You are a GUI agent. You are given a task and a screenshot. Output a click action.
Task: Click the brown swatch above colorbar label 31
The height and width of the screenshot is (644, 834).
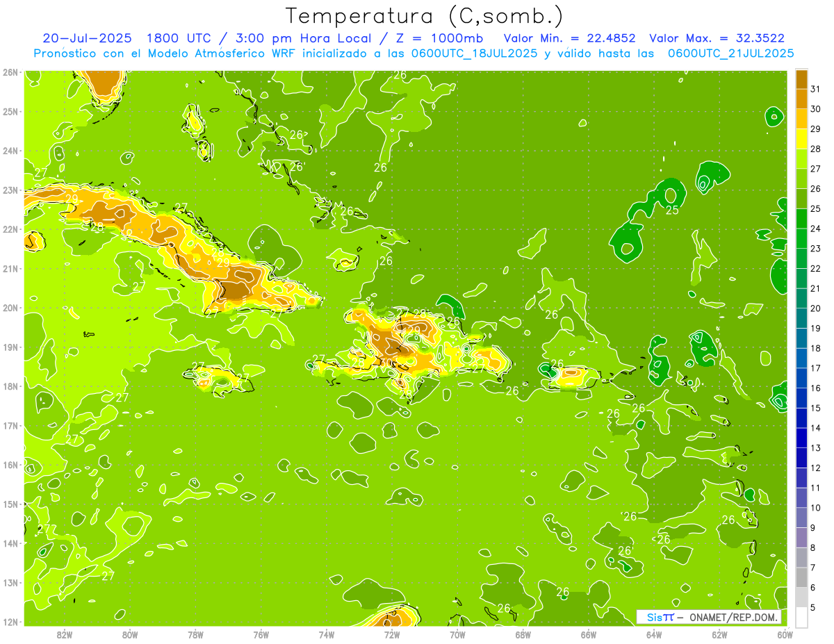801,79
